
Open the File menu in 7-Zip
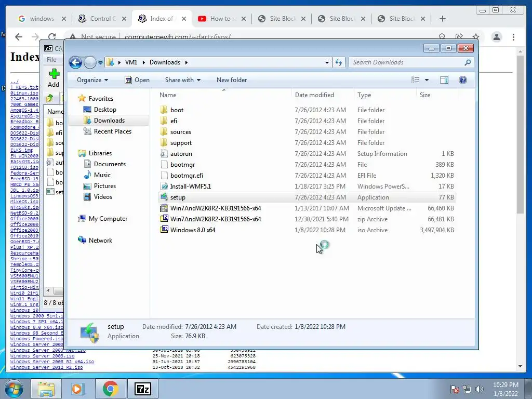tap(51, 60)
